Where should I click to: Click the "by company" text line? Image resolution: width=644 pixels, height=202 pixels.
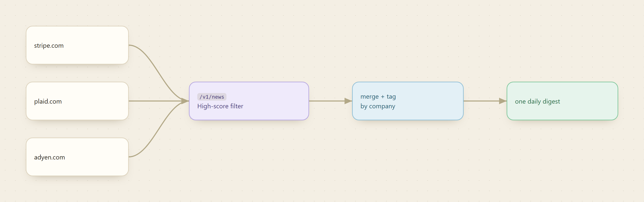(x=378, y=106)
